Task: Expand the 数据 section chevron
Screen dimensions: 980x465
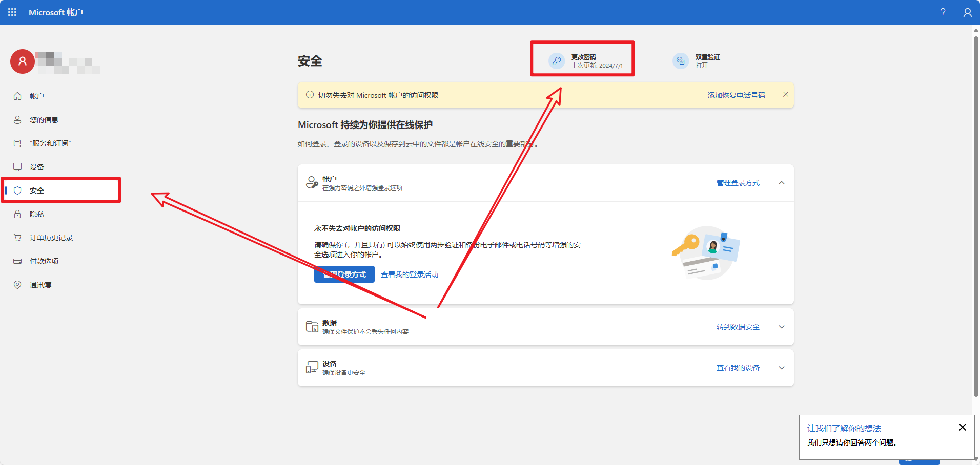Action: [x=781, y=327]
